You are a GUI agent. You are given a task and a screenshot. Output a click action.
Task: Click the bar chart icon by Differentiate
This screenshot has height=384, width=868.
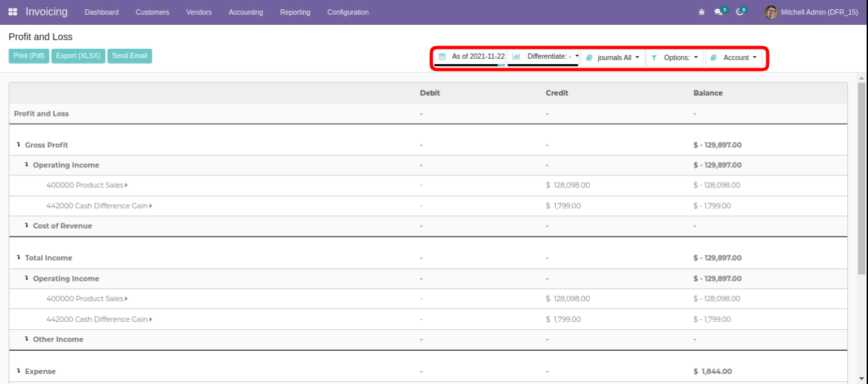(x=516, y=57)
